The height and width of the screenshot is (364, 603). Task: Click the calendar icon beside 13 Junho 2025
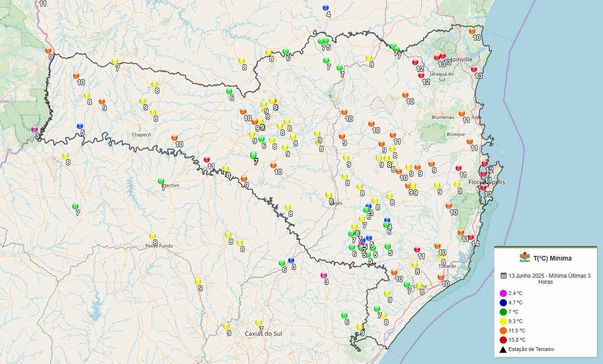point(504,275)
